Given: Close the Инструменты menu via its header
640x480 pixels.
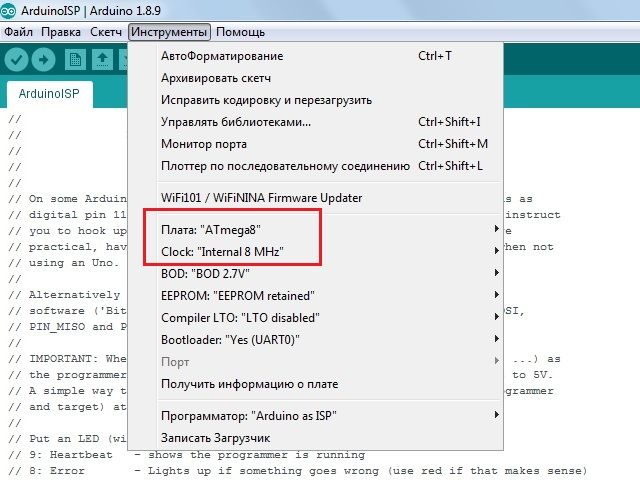Looking at the screenshot, I should tap(169, 32).
